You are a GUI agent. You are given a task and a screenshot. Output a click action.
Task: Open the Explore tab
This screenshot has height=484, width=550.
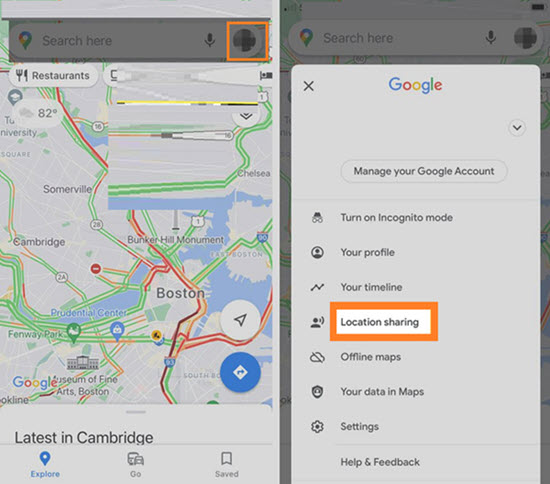pos(45,465)
